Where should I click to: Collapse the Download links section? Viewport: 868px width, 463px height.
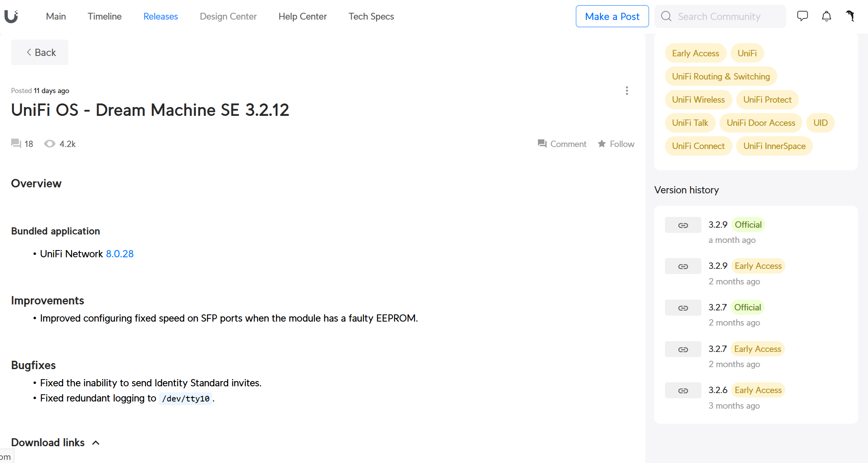point(96,443)
